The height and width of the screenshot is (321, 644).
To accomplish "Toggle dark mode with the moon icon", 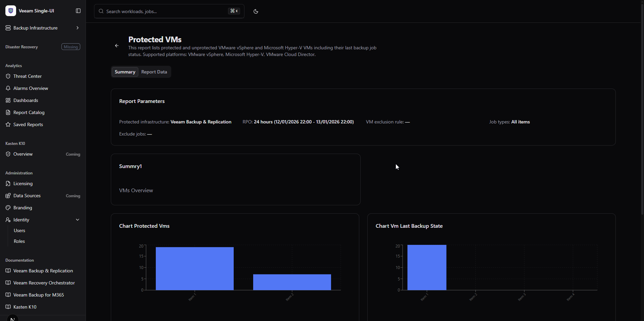I will [256, 11].
